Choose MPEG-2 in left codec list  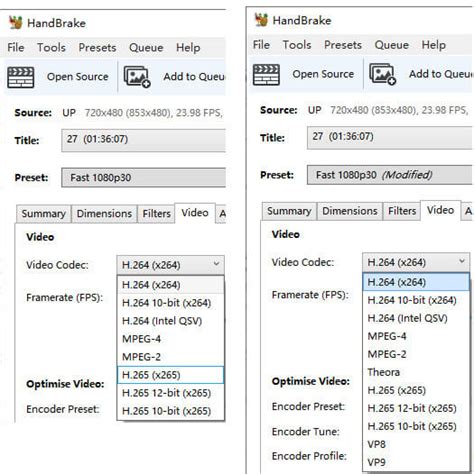[170, 357]
